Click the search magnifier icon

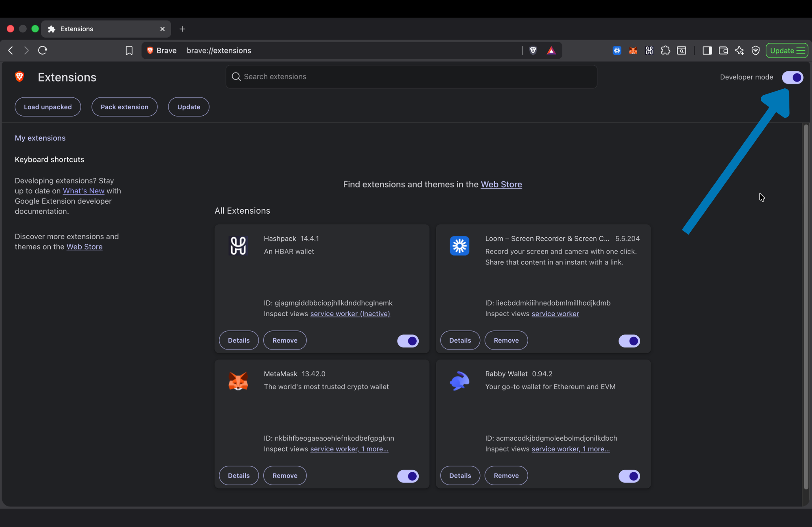[236, 76]
